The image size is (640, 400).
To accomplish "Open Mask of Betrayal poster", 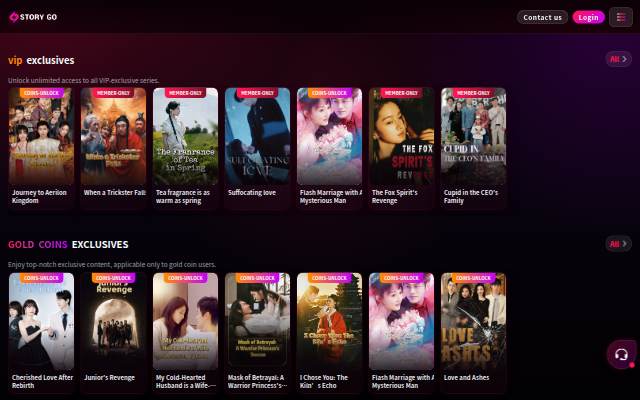I will click(258, 321).
